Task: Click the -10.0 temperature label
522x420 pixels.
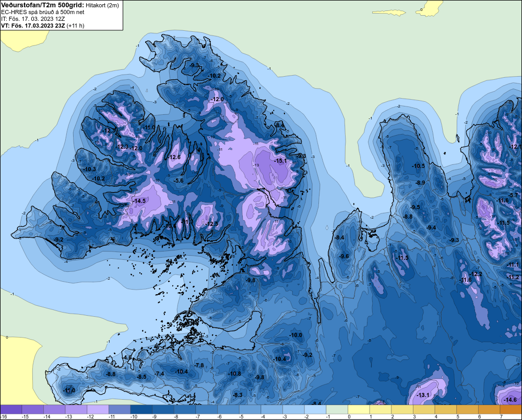Action: [295, 335]
